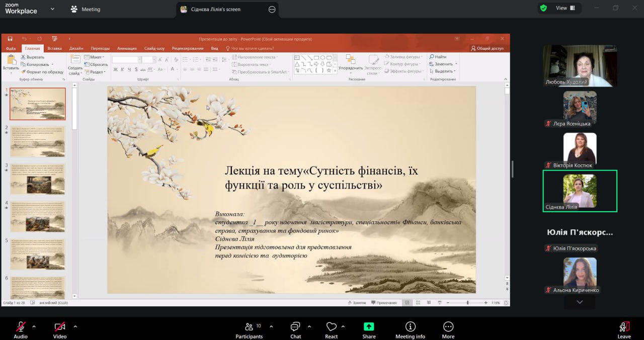Screen dimensions: 644x340
Task: Open screen share options ellipsis button
Action: click(x=272, y=9)
